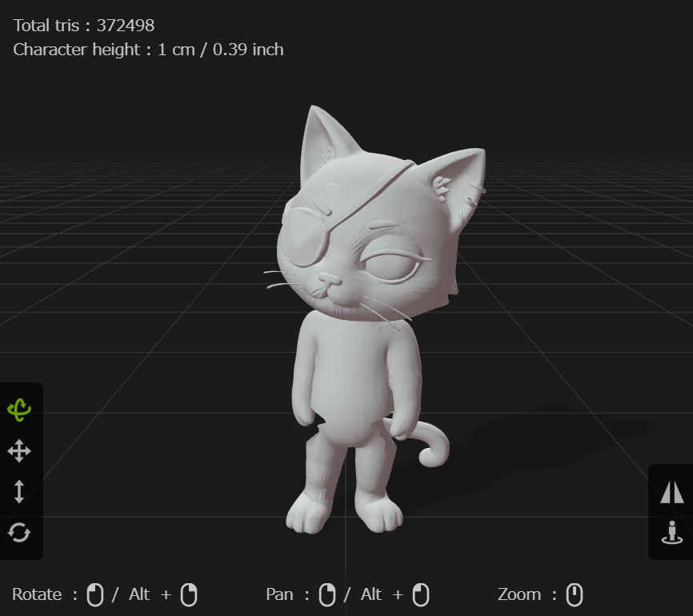Enable the translate manipulation mode

point(20,450)
